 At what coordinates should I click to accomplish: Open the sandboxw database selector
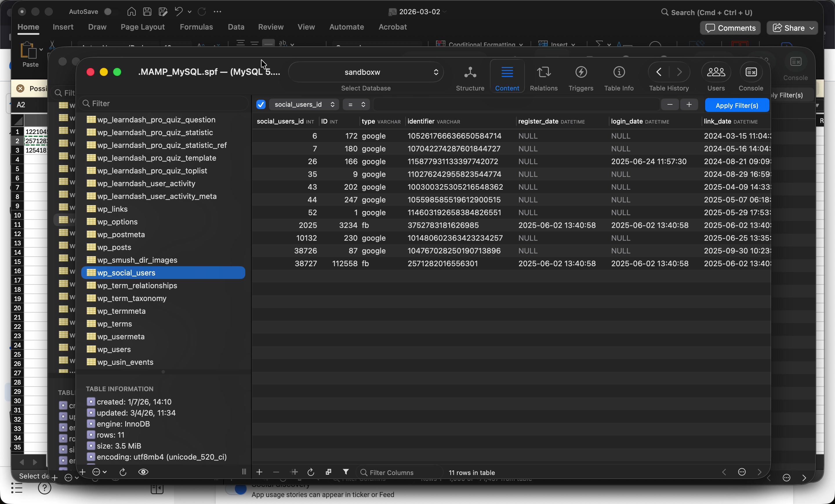[x=366, y=72]
